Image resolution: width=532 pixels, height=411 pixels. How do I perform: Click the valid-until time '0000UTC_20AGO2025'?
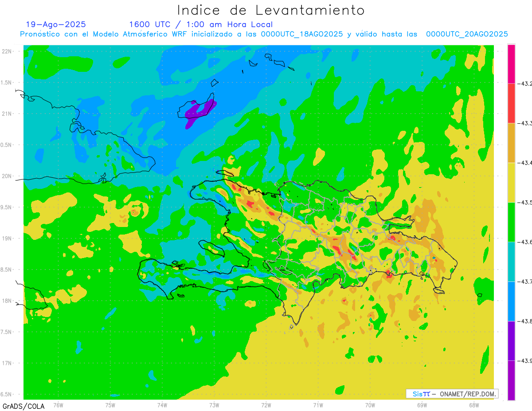coord(467,34)
